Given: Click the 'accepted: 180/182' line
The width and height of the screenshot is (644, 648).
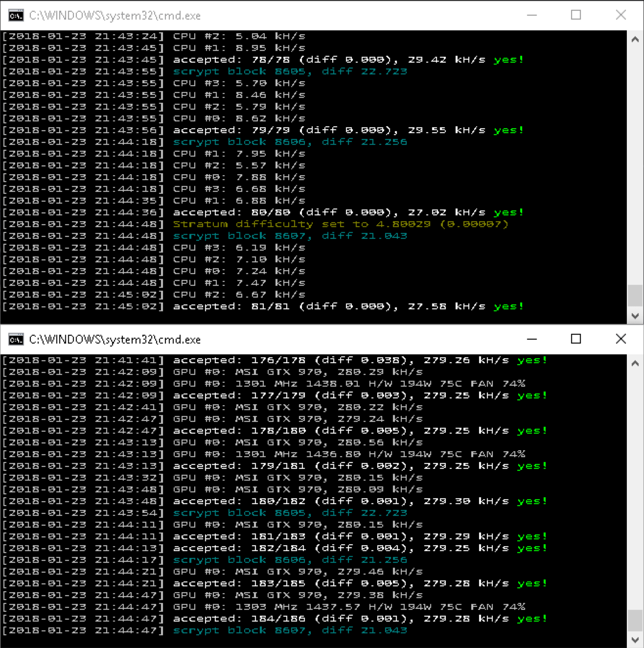Looking at the screenshot, I should point(275,501).
